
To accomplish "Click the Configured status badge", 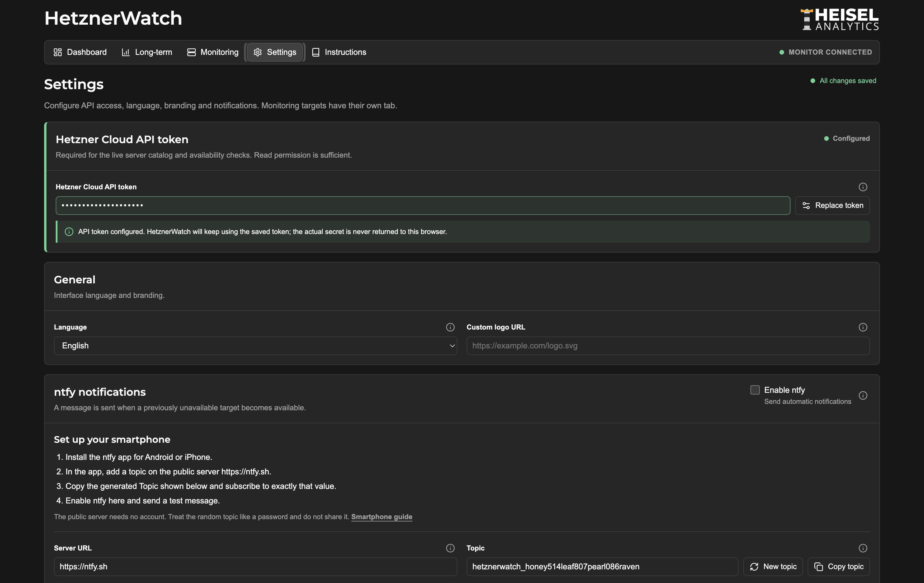I will coord(847,138).
